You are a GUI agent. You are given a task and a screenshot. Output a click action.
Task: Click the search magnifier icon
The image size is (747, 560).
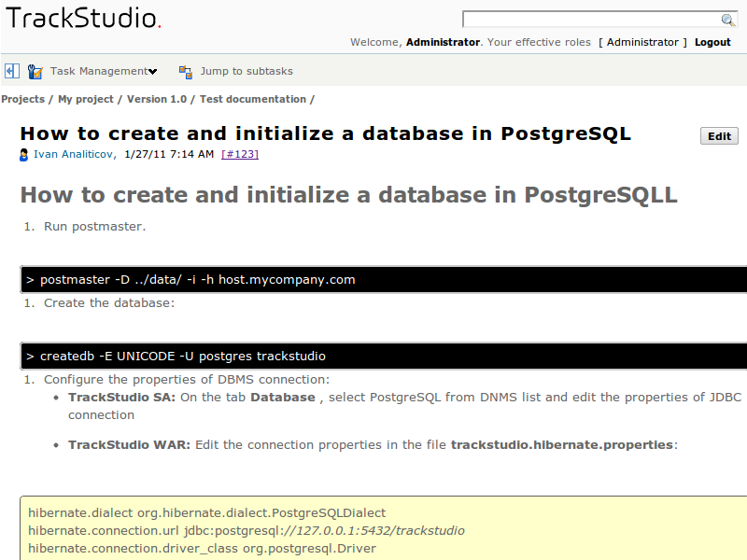pos(727,20)
